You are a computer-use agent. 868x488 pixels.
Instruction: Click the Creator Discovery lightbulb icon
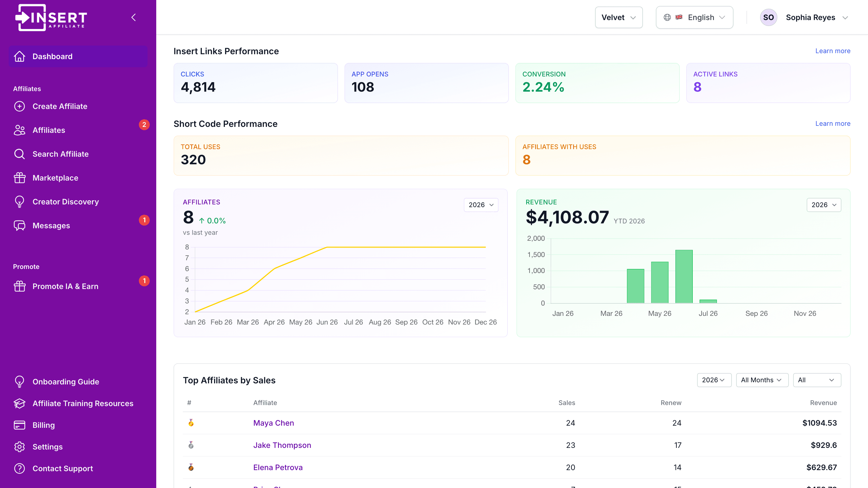click(x=20, y=202)
